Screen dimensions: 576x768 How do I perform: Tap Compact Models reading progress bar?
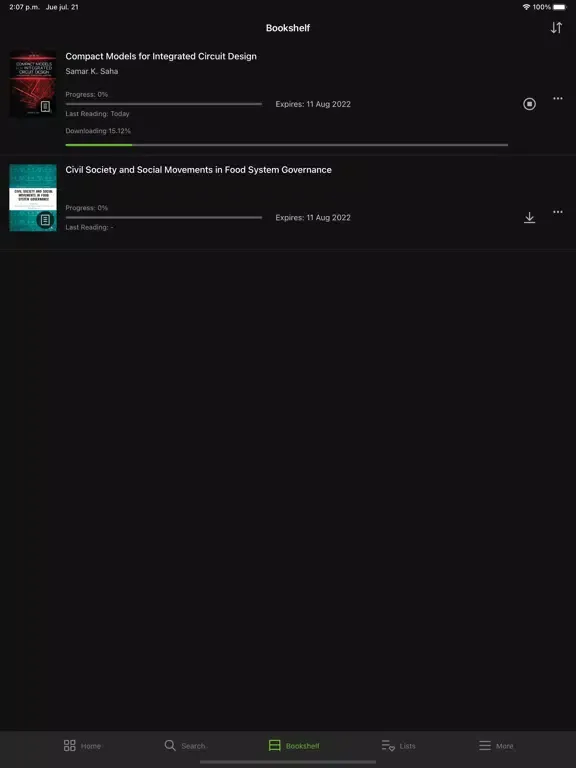click(x=164, y=104)
